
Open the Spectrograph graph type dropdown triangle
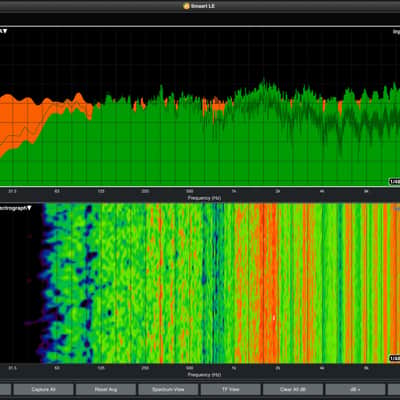[x=29, y=208]
